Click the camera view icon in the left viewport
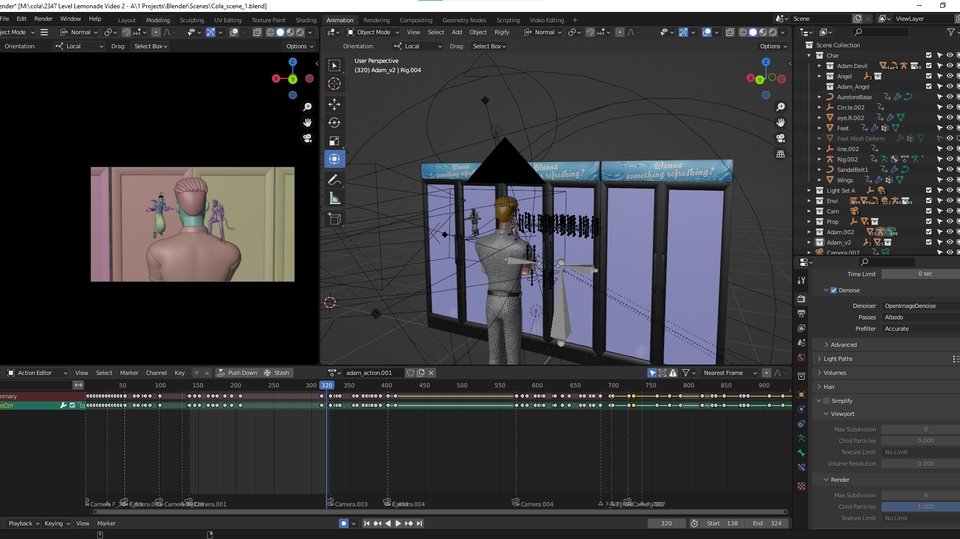 pos(307,138)
